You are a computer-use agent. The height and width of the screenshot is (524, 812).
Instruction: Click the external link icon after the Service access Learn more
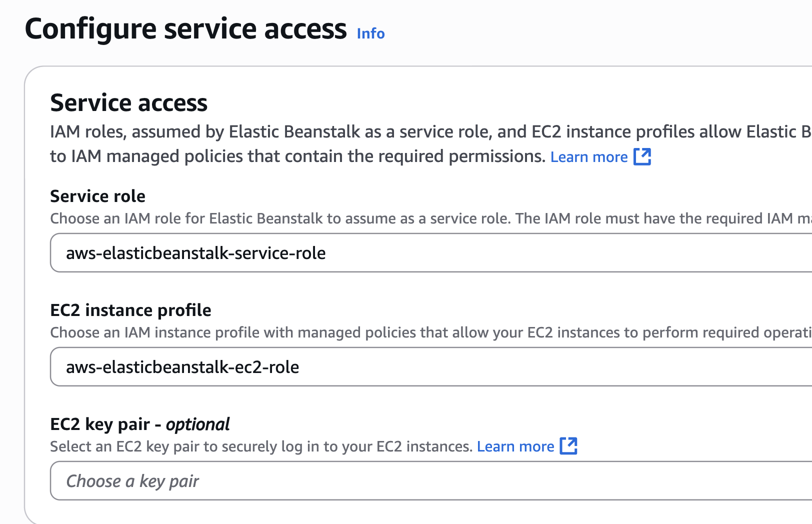point(642,156)
